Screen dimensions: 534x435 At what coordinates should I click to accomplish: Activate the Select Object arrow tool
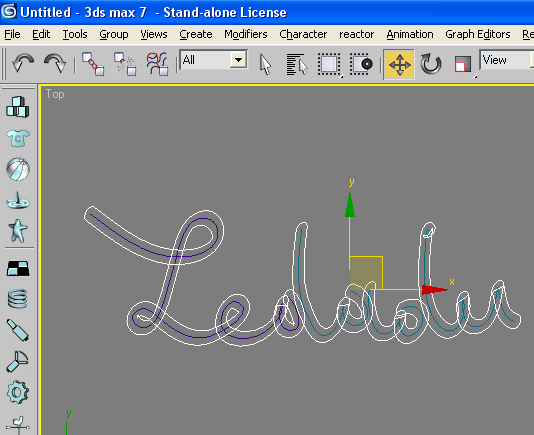click(265, 64)
